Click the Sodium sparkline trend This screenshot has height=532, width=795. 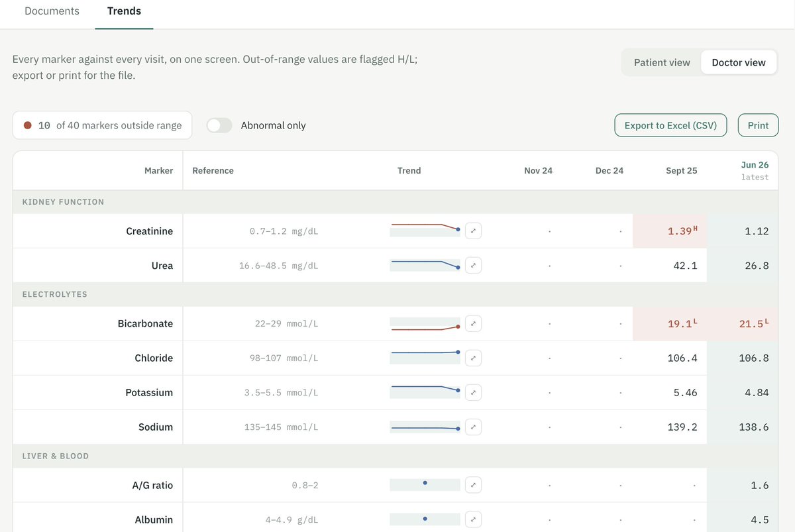(x=425, y=427)
